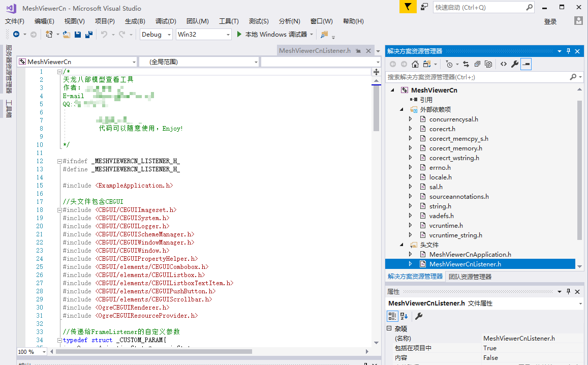Image resolution: width=588 pixels, height=365 pixels.
Task: Pin or unpin the Solution Explorer panel
Action: tap(569, 51)
